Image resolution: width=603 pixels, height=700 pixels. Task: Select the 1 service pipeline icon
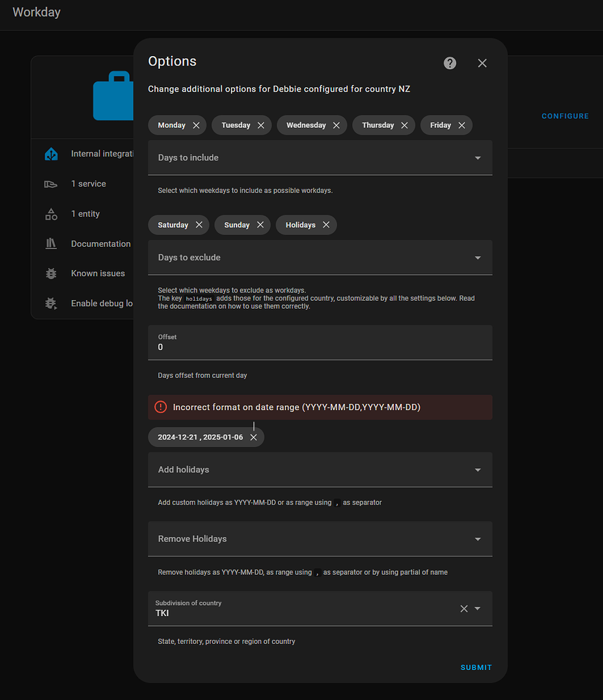pos(51,184)
